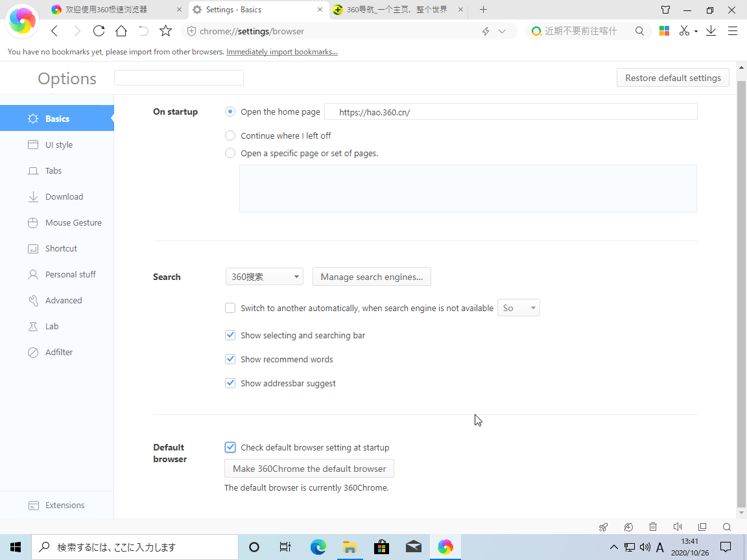747x560 pixels.
Task: Select the Continue where I left off option
Action: pyautogui.click(x=230, y=135)
